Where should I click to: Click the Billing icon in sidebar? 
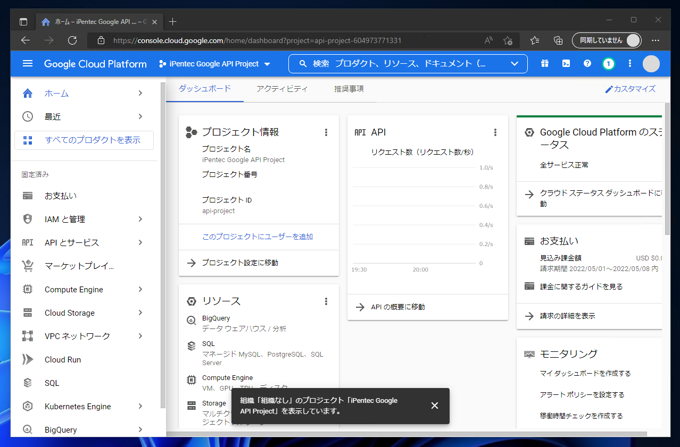click(x=27, y=196)
